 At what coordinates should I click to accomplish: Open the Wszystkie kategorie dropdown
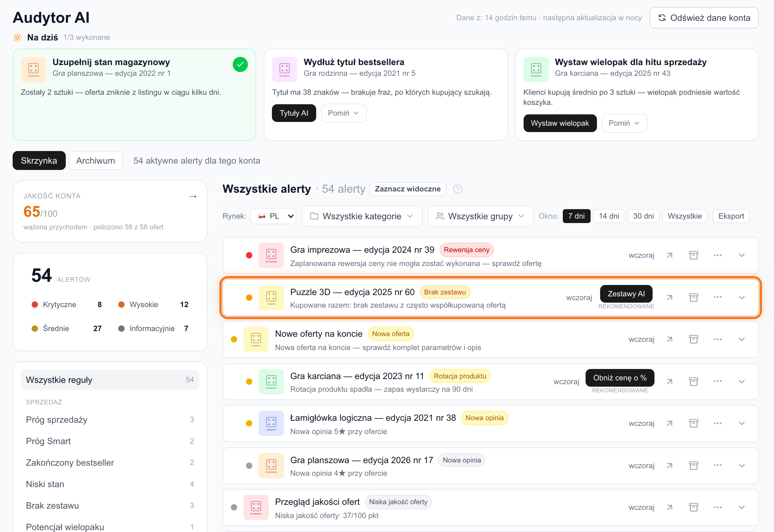[362, 216]
